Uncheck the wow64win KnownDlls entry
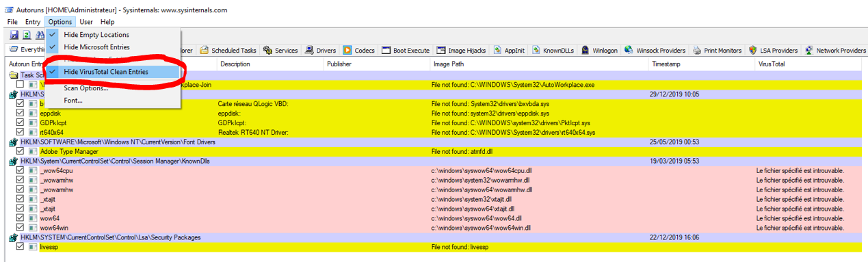The image size is (868, 262). (x=21, y=227)
